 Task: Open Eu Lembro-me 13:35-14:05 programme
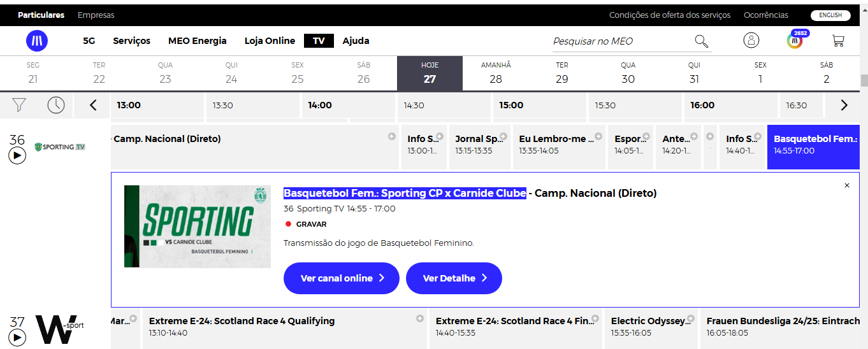coord(559,147)
